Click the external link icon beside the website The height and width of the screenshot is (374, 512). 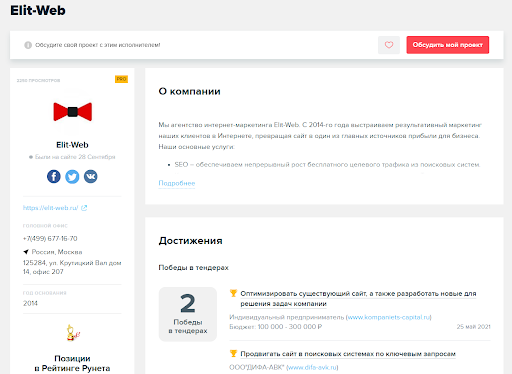click(84, 208)
